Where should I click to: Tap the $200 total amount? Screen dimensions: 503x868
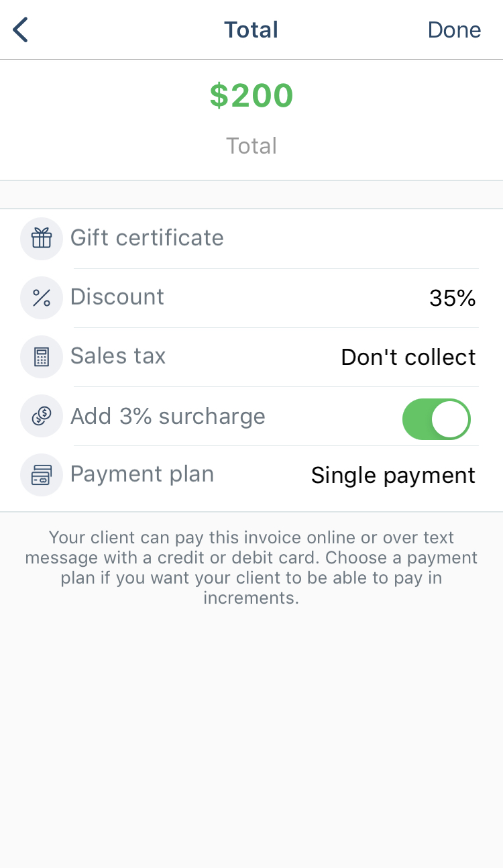coord(251,95)
